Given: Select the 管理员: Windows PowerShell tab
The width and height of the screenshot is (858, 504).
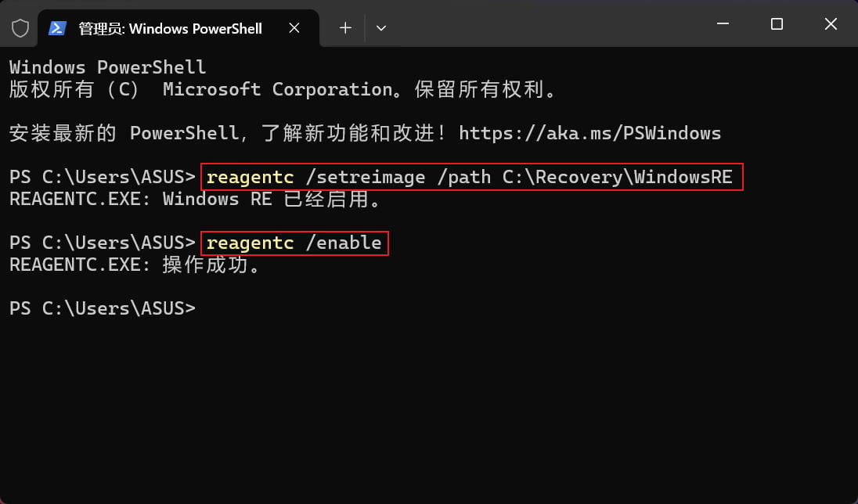Looking at the screenshot, I should point(170,28).
